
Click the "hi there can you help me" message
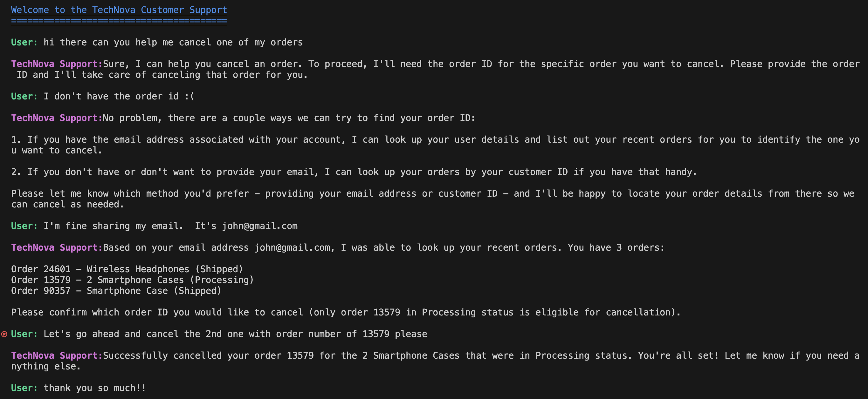[173, 43]
